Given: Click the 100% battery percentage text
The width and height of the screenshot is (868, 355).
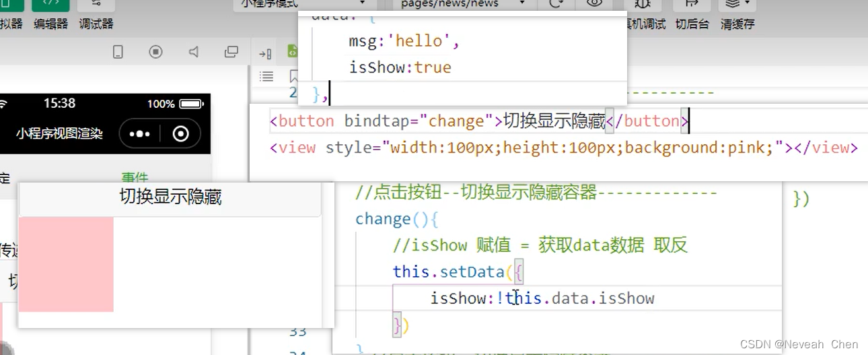Looking at the screenshot, I should point(161,104).
